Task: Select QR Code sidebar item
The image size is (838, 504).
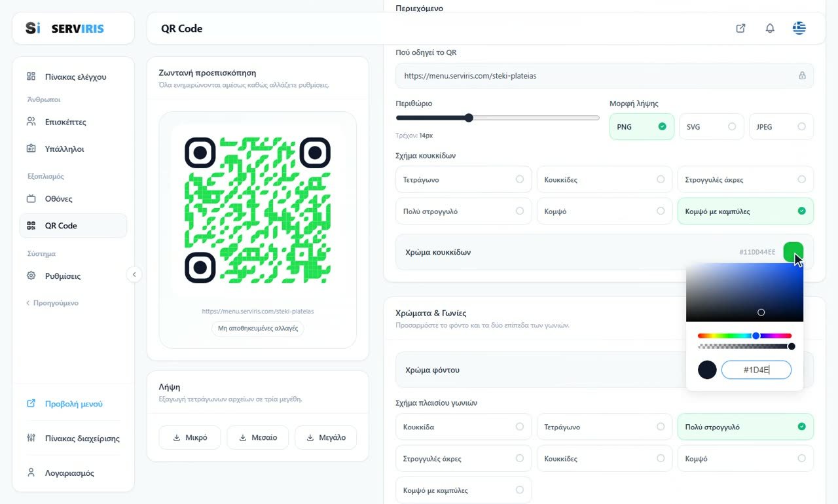Action: 73,225
